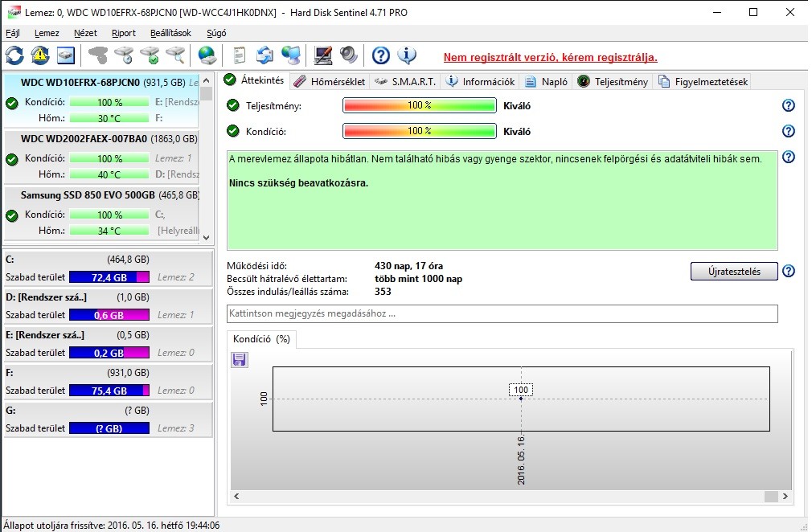
Task: Click help icon beside Teljesítmény bar
Action: [x=788, y=105]
